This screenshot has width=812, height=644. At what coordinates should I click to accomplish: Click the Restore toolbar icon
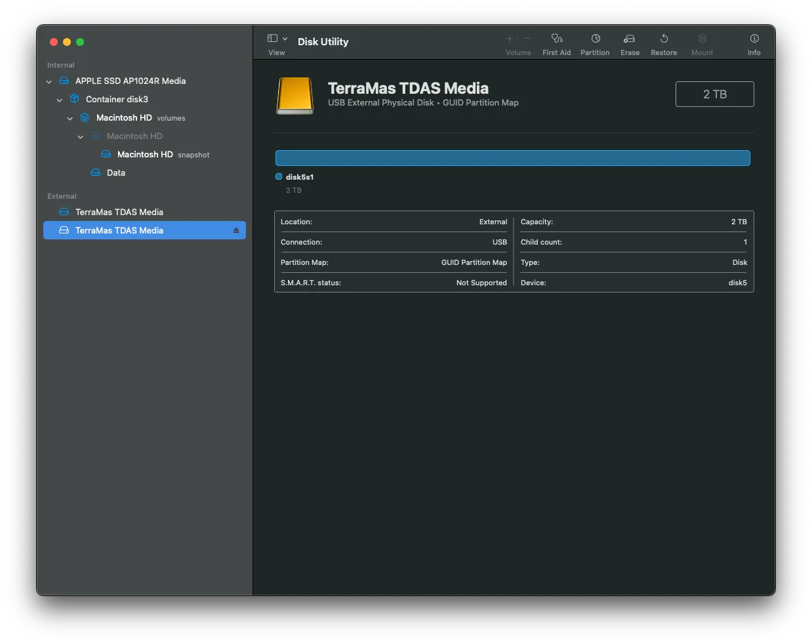click(x=664, y=39)
